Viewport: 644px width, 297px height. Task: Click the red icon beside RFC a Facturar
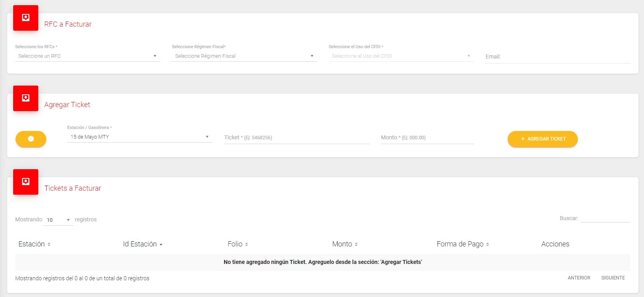coord(26,18)
